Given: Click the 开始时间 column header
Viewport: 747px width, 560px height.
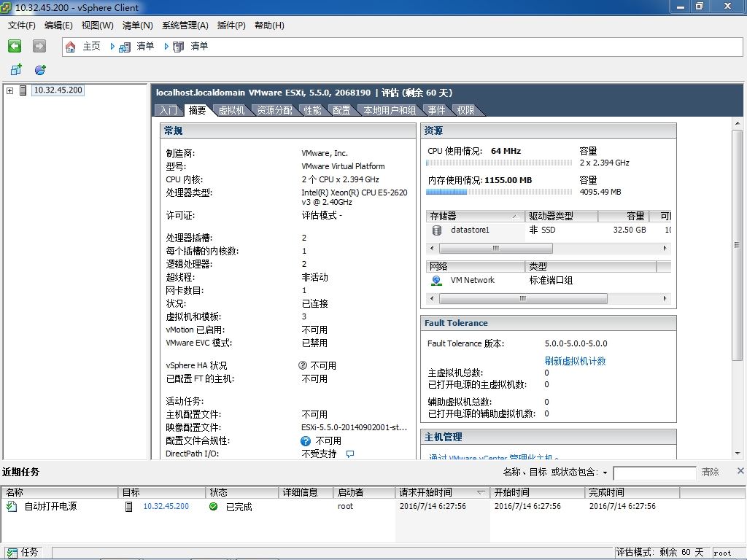Looking at the screenshot, I should 537,492.
